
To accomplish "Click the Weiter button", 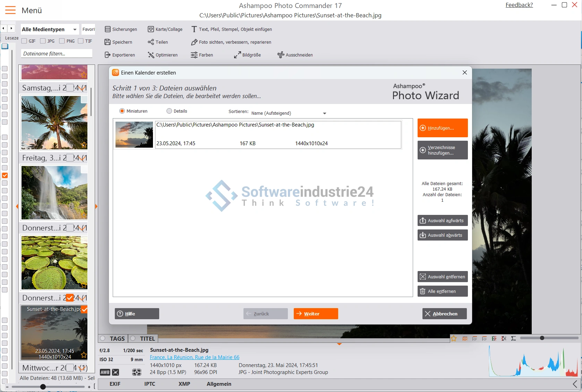I will point(316,314).
